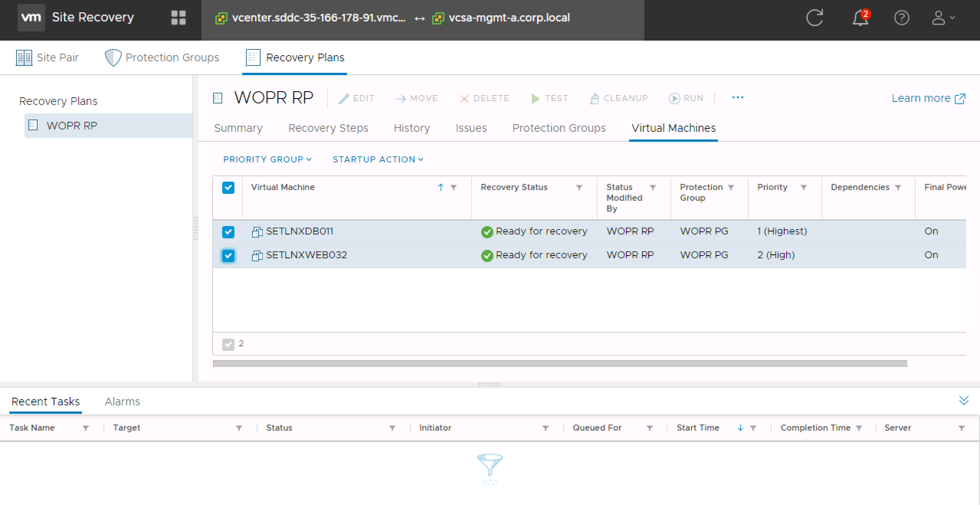Click the SETLNXWEB032 VM name
980x505 pixels.
click(x=306, y=255)
